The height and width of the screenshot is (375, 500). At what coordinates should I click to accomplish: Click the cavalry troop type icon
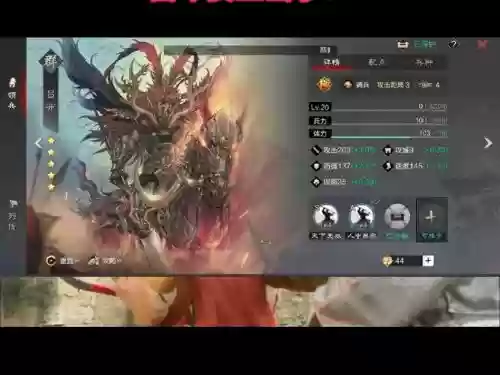348,85
